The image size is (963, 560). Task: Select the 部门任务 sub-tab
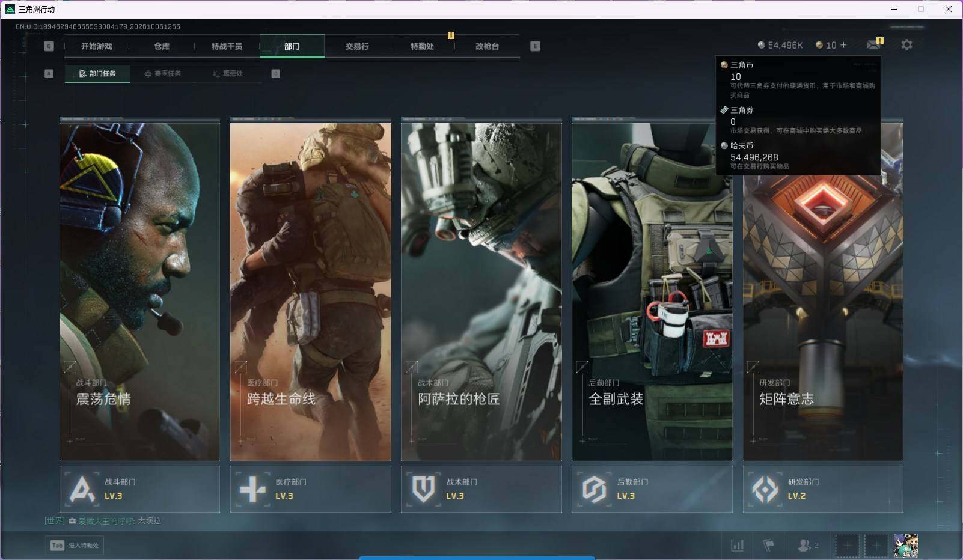coord(97,73)
